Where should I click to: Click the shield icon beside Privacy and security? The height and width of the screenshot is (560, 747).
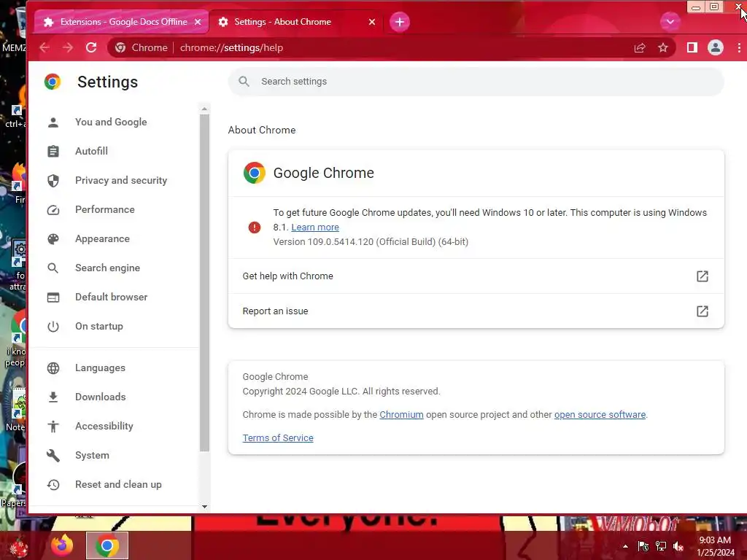53,181
